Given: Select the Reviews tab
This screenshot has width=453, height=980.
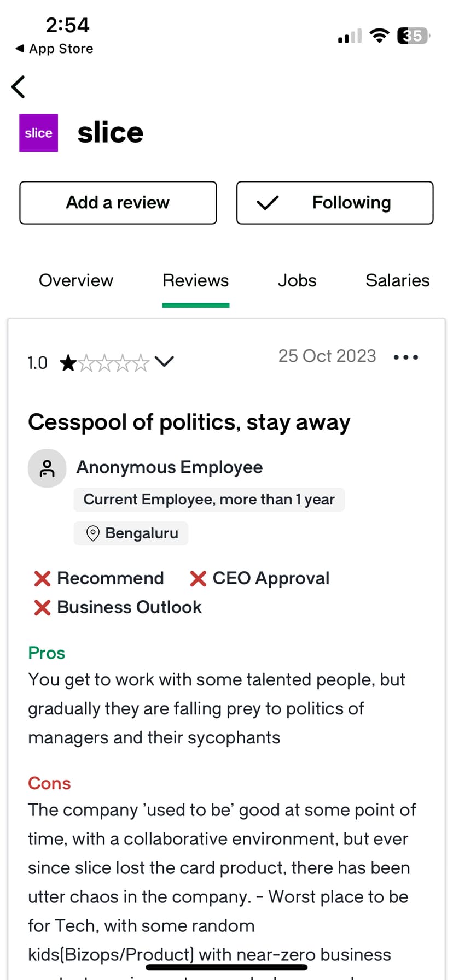Looking at the screenshot, I should (196, 280).
